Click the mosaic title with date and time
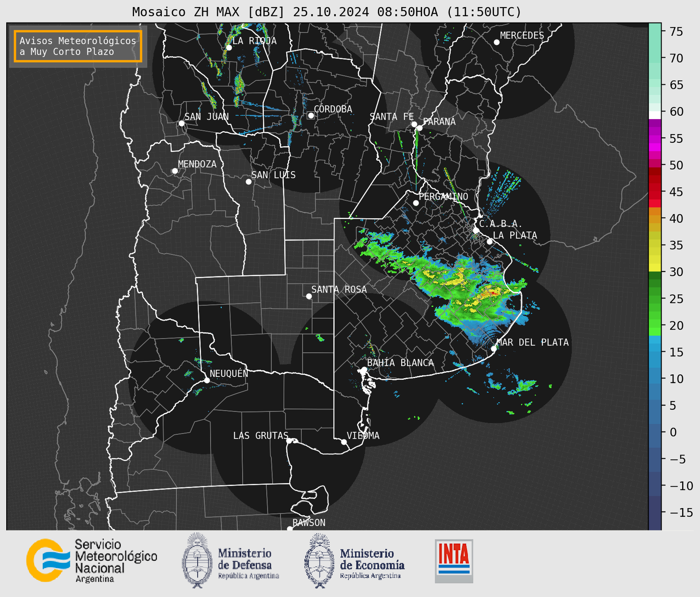Screen dimensions: 700x597 [327, 12]
